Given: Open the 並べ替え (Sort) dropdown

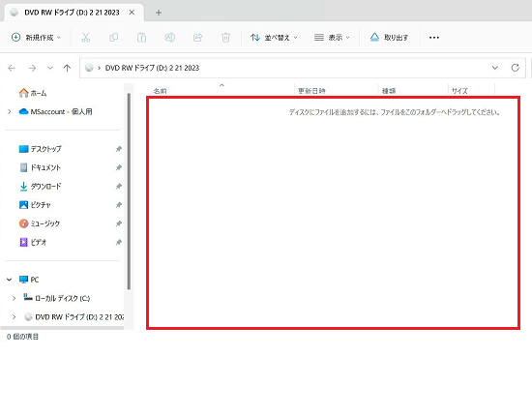Looking at the screenshot, I should point(274,38).
